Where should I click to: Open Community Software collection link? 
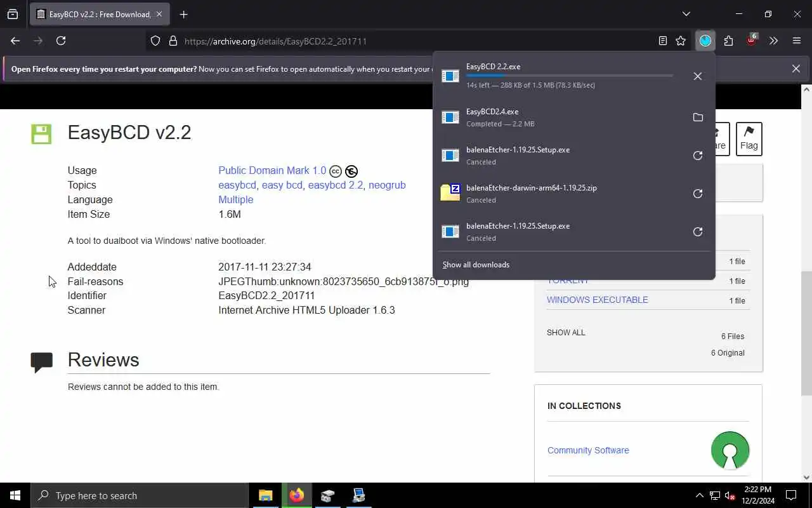pos(588,450)
